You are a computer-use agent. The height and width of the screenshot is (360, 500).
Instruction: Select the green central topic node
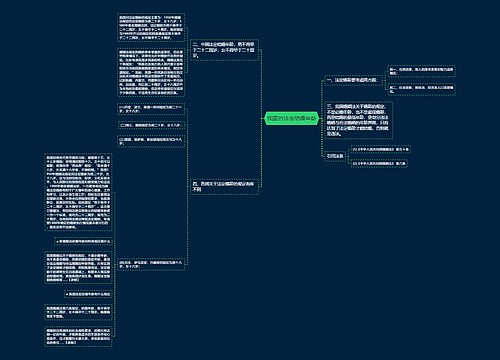(292, 118)
